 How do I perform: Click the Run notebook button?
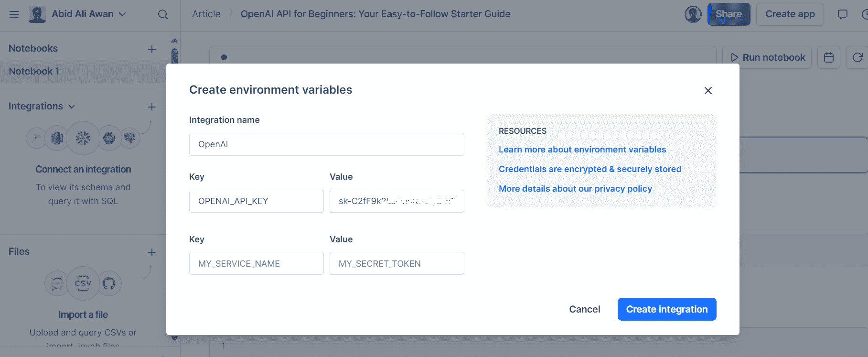click(767, 57)
